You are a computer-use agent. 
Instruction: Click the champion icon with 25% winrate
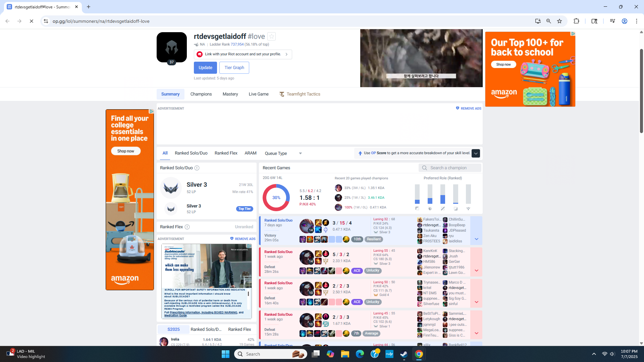pyautogui.click(x=338, y=198)
